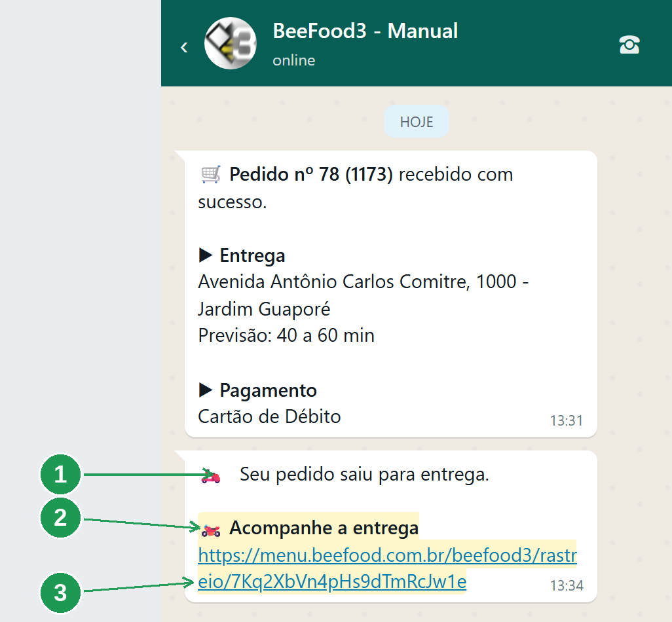Select the Entrega heading

point(252,256)
